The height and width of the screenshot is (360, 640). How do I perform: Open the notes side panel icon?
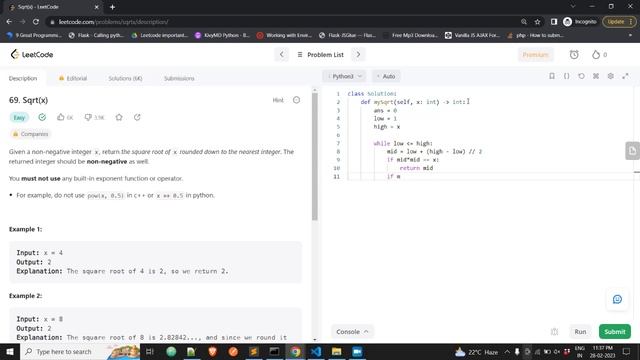(x=632, y=151)
